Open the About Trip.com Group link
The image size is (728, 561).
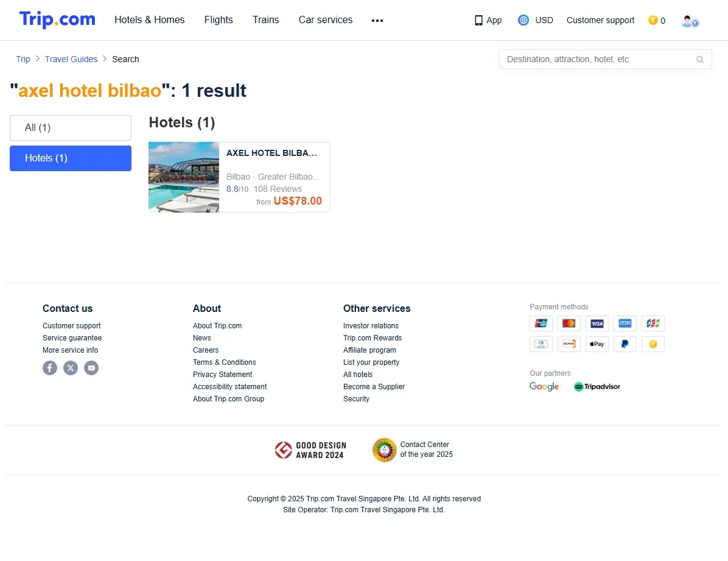click(228, 399)
